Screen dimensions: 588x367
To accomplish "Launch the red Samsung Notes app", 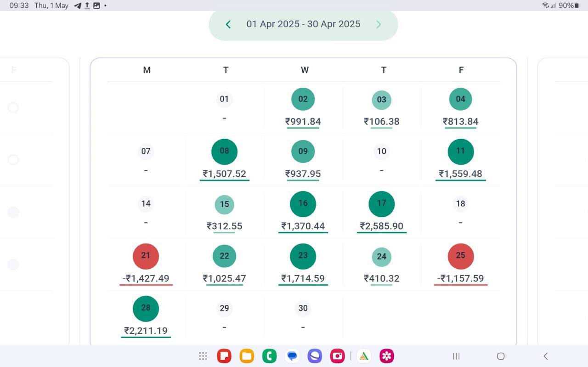I will [224, 356].
